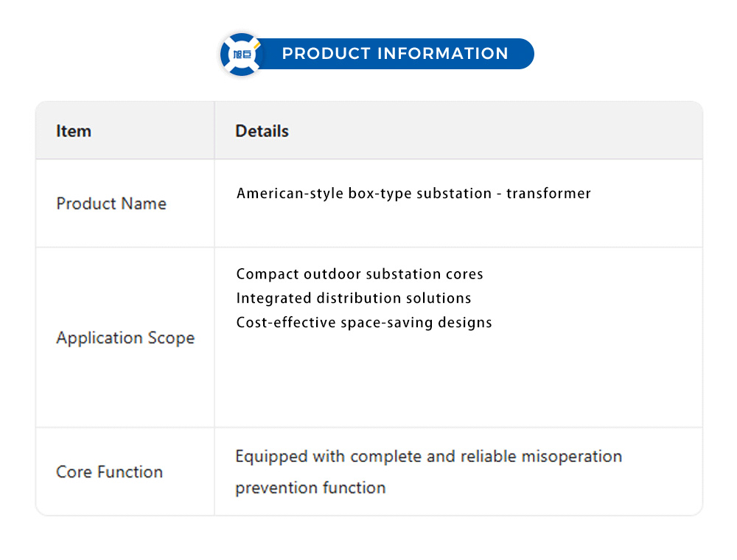Click the Application Scope row label
737x560 pixels.
point(125,337)
